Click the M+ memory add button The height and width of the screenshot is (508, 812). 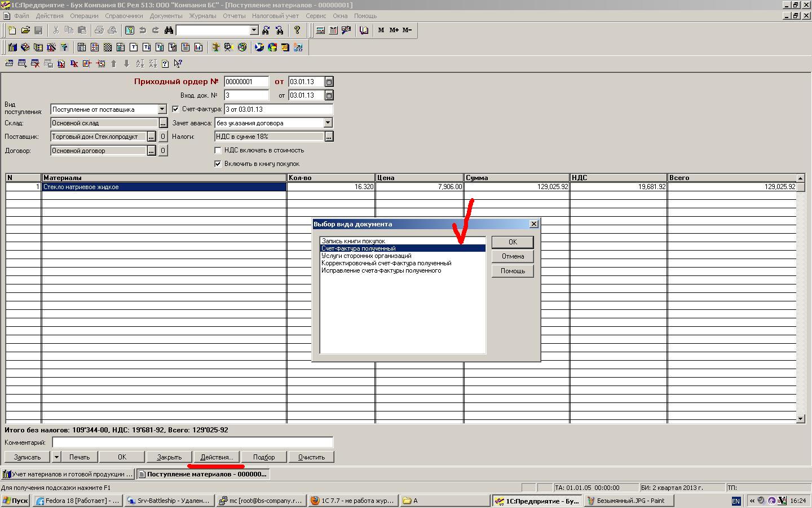tap(394, 30)
